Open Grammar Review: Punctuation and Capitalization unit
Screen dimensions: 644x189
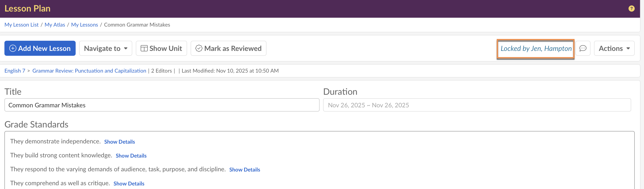pos(89,71)
